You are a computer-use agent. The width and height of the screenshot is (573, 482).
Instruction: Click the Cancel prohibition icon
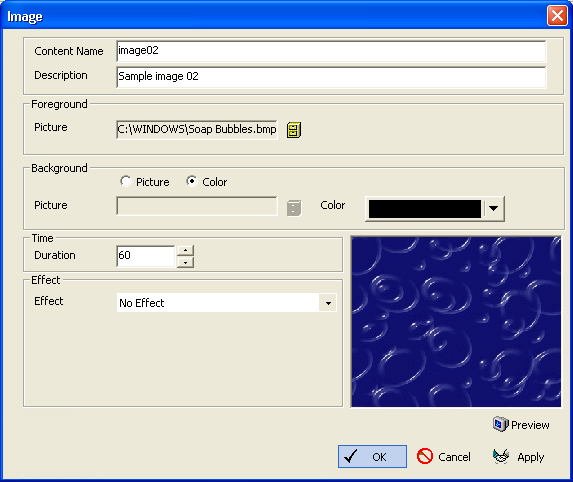click(x=425, y=456)
